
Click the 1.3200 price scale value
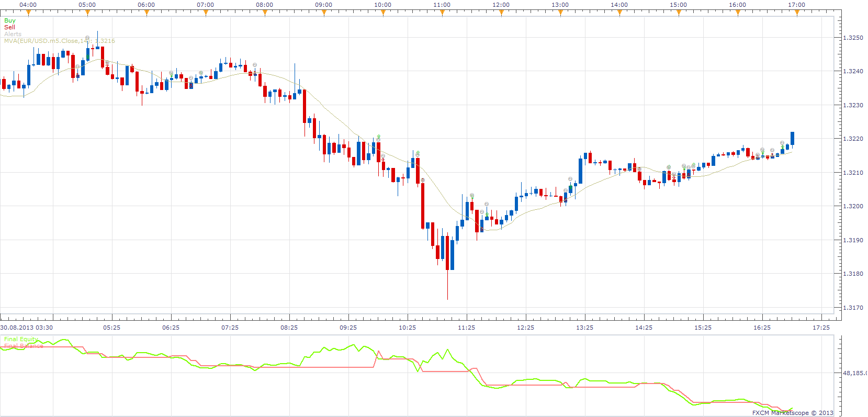853,206
